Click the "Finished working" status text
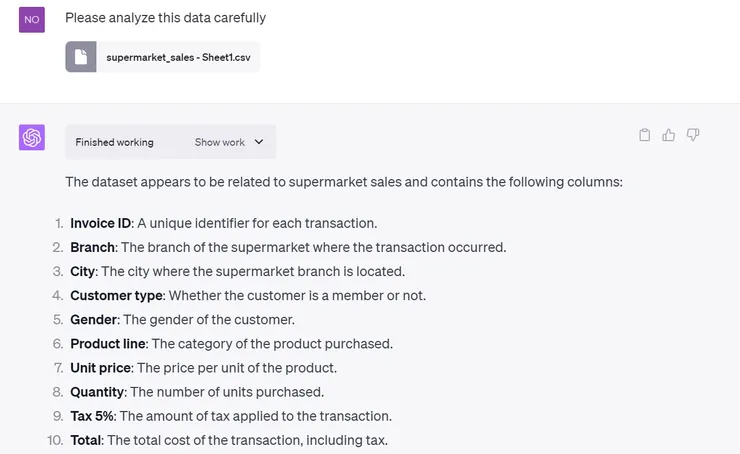The image size is (740, 454). (x=114, y=142)
